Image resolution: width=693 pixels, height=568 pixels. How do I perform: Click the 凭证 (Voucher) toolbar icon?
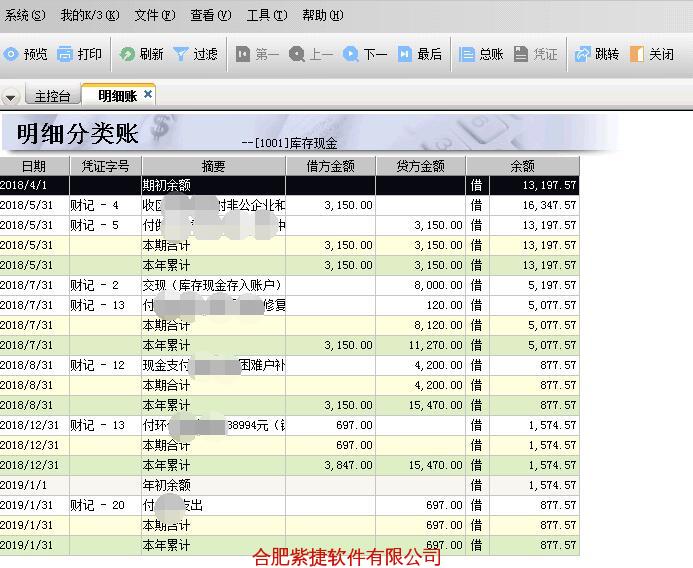[535, 54]
